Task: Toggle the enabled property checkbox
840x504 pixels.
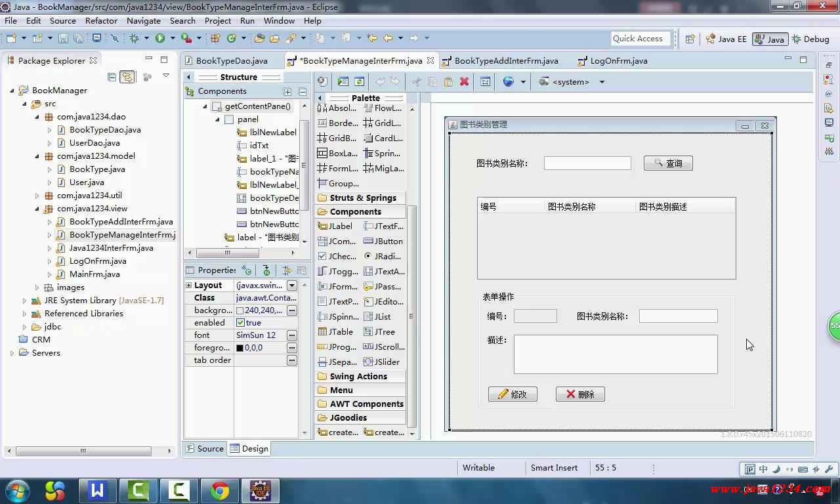Action: (240, 323)
